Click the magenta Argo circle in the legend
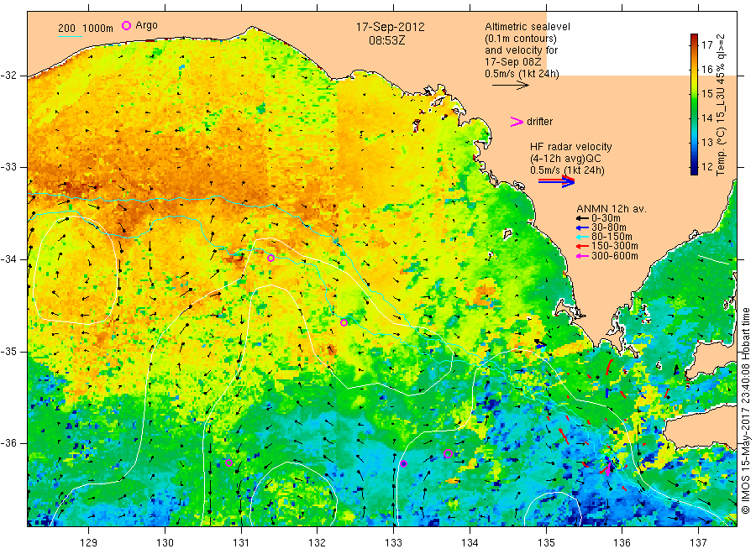This screenshot has height=554, width=756. pyautogui.click(x=126, y=25)
